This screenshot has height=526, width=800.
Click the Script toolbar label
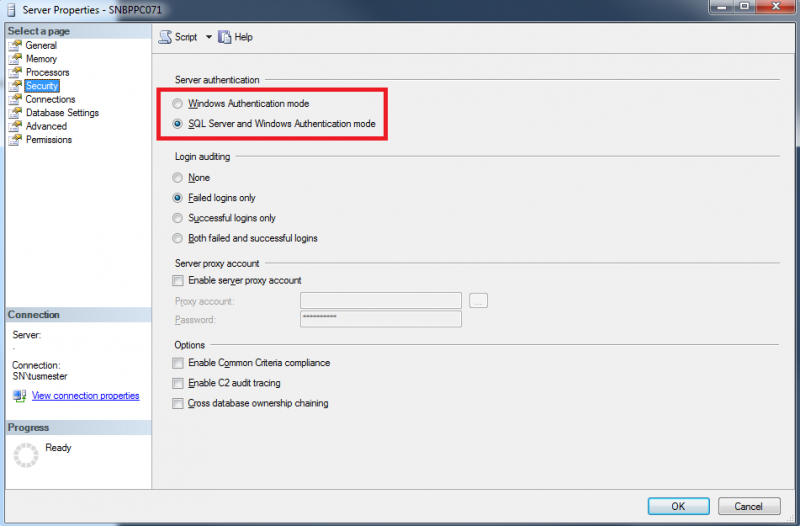pyautogui.click(x=186, y=37)
